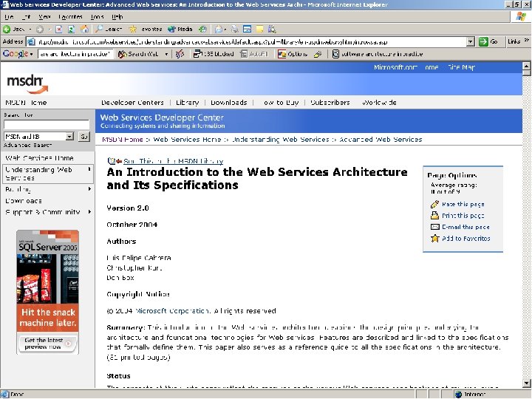Open the MSDN and KB search scope dropdown
Image resolution: width=532 pixels, height=399 pixels.
click(x=69, y=137)
